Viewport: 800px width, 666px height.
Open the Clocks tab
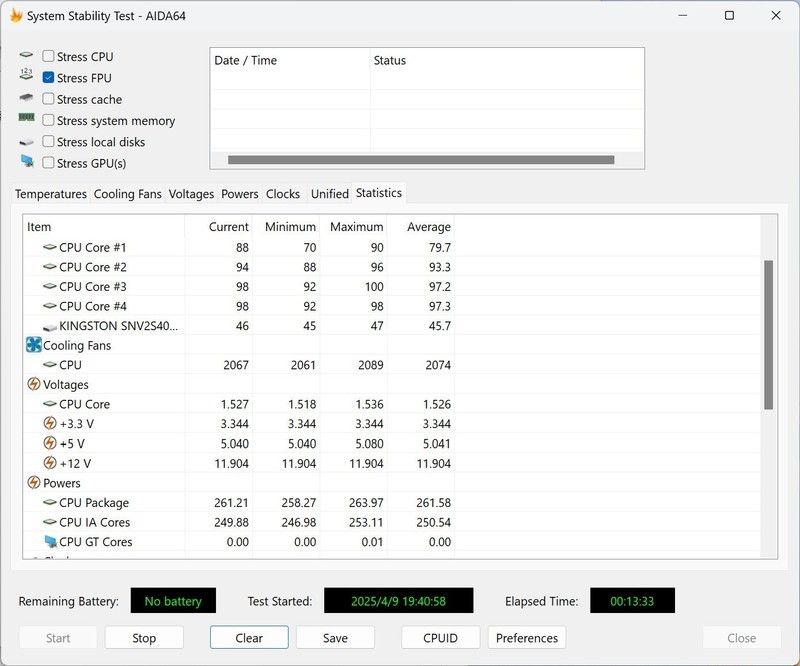pyautogui.click(x=286, y=193)
